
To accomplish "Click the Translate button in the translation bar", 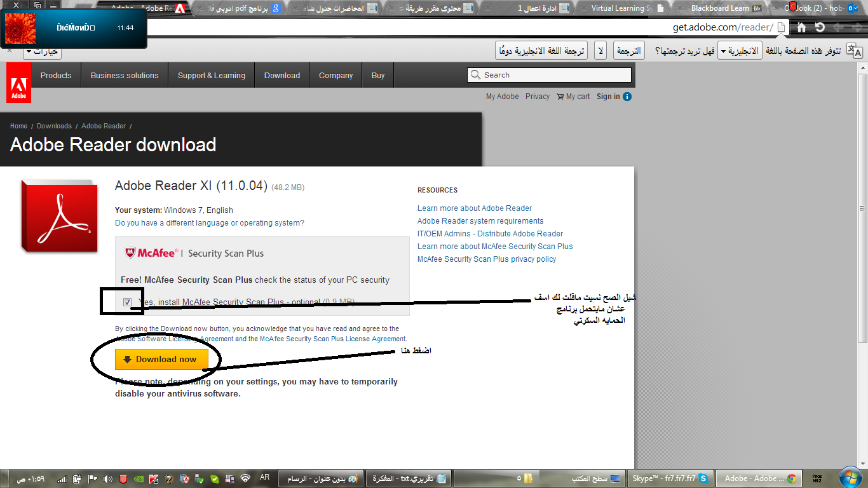I will coord(628,51).
